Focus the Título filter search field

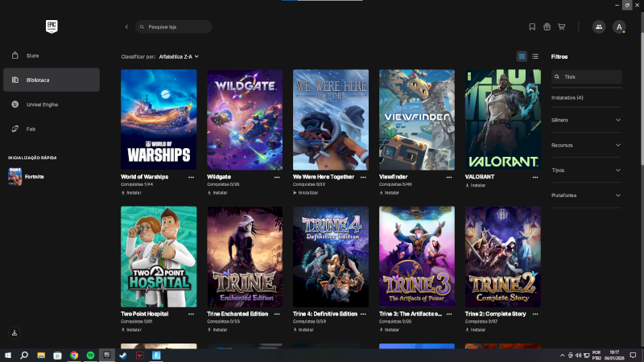point(587,76)
